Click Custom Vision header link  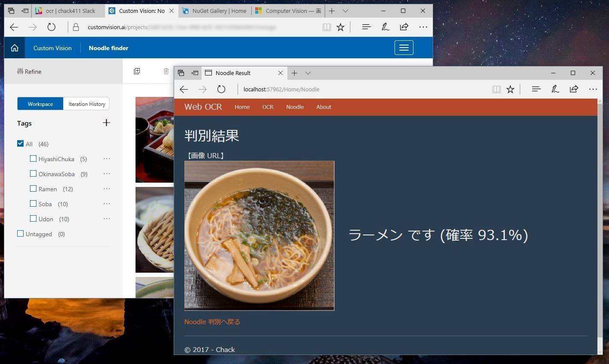[x=52, y=48]
